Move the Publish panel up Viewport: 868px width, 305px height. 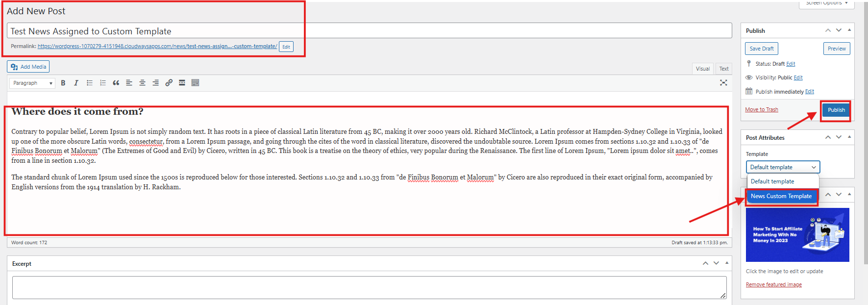point(828,30)
